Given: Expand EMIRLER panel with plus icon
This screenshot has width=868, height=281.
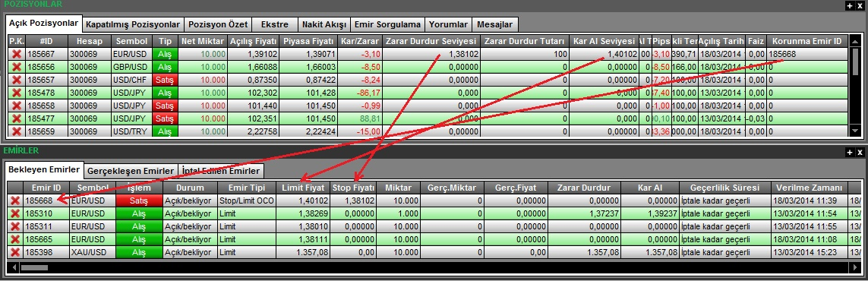Looking at the screenshot, I should [x=851, y=152].
